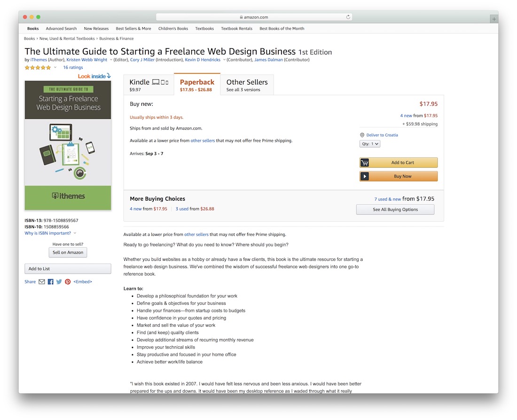Click the Share link

click(x=30, y=282)
